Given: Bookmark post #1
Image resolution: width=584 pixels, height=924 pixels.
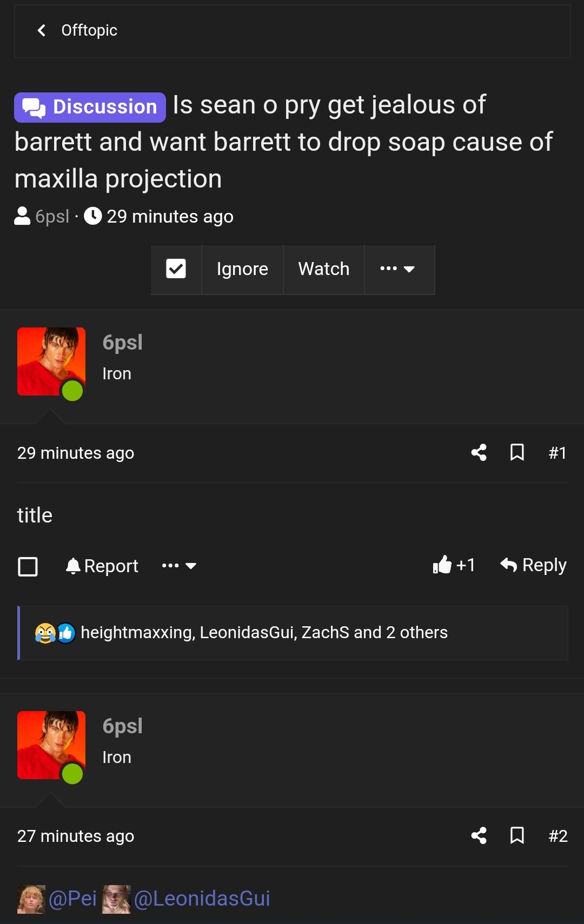Looking at the screenshot, I should [x=517, y=452].
